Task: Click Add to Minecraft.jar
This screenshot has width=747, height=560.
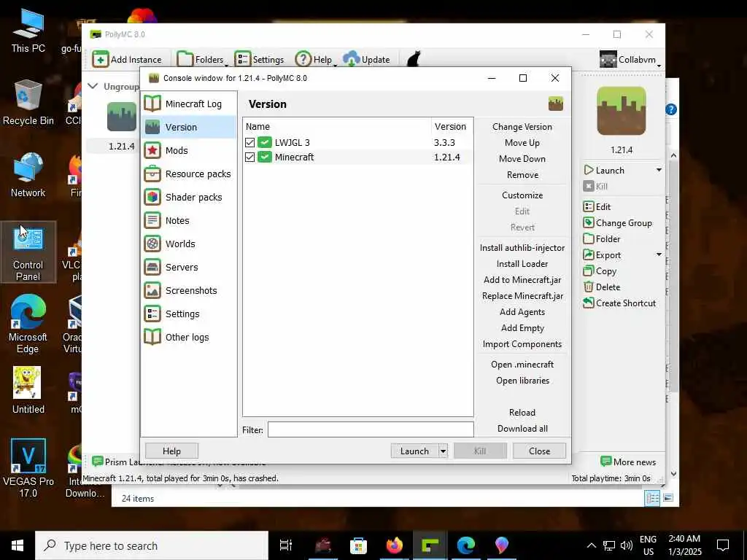Action: click(x=522, y=280)
